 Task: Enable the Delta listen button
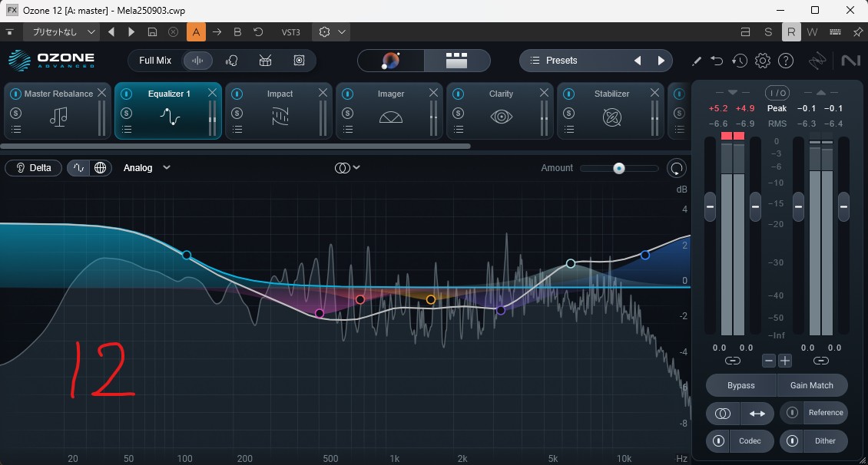tap(33, 167)
